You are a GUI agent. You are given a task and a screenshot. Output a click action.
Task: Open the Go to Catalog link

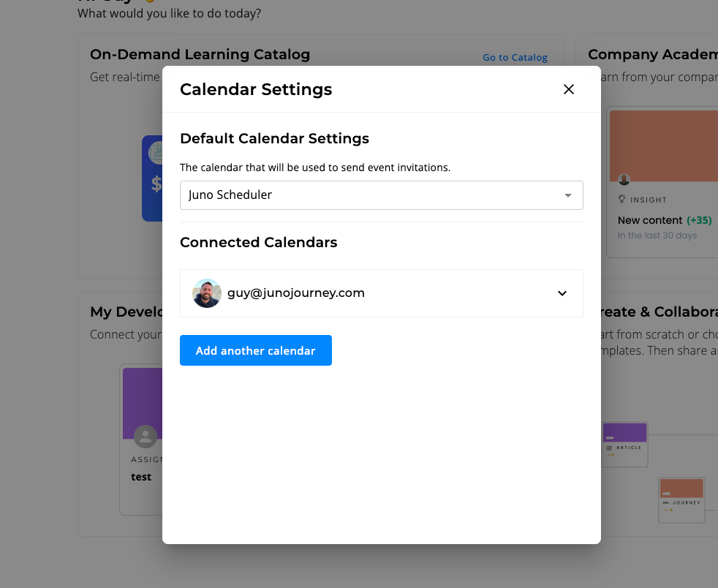pos(515,58)
